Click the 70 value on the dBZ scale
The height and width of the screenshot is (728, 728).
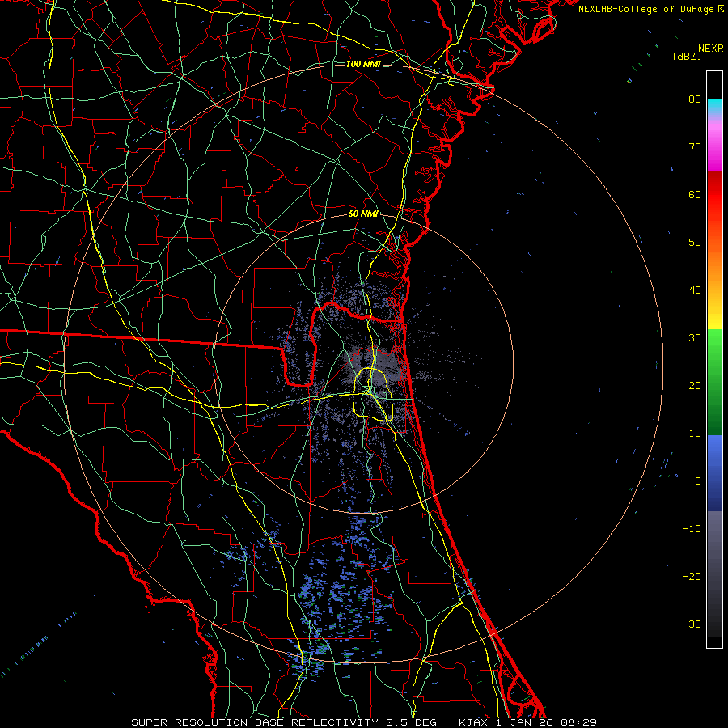[x=695, y=147]
